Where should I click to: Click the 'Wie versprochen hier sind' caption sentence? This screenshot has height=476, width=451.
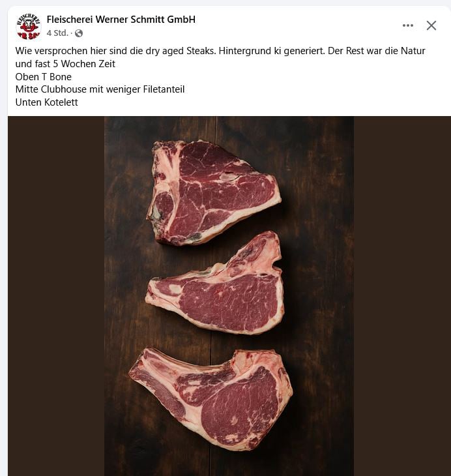(x=115, y=51)
